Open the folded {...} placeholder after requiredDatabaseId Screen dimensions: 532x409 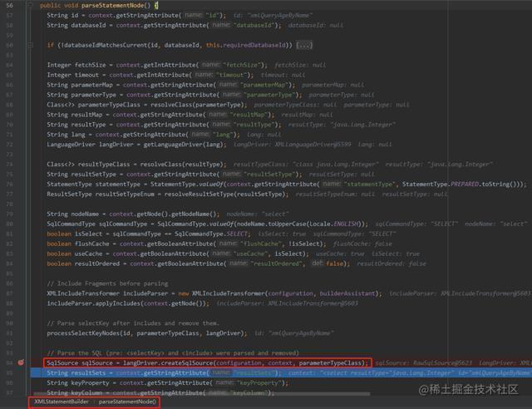pos(304,45)
